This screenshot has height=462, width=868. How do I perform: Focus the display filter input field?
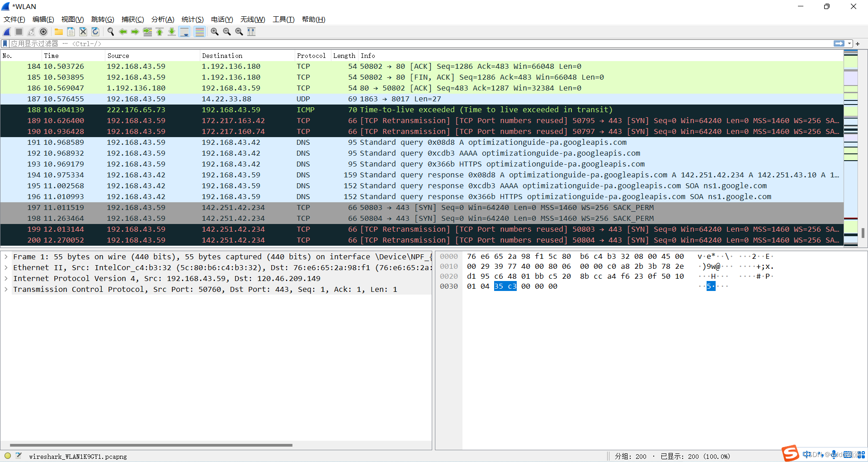(x=420, y=43)
